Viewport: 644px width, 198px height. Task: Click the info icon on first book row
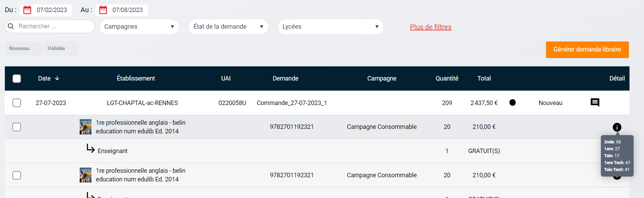click(617, 127)
